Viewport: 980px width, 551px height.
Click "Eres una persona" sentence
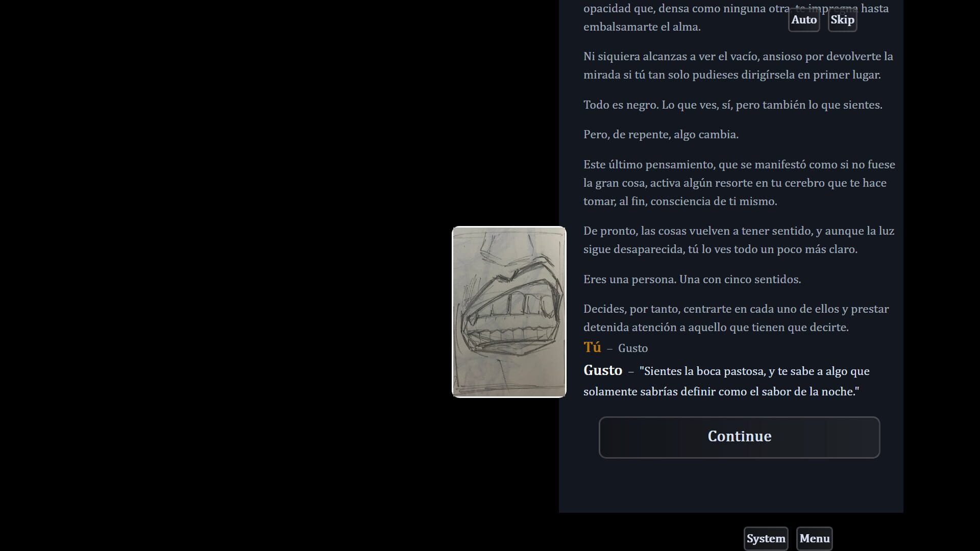[x=692, y=280]
